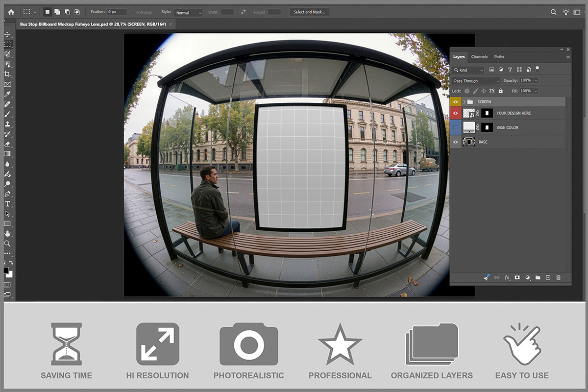Hide the YOUR DESIGN HERE layer
Image resolution: width=588 pixels, height=392 pixels.
click(x=456, y=113)
